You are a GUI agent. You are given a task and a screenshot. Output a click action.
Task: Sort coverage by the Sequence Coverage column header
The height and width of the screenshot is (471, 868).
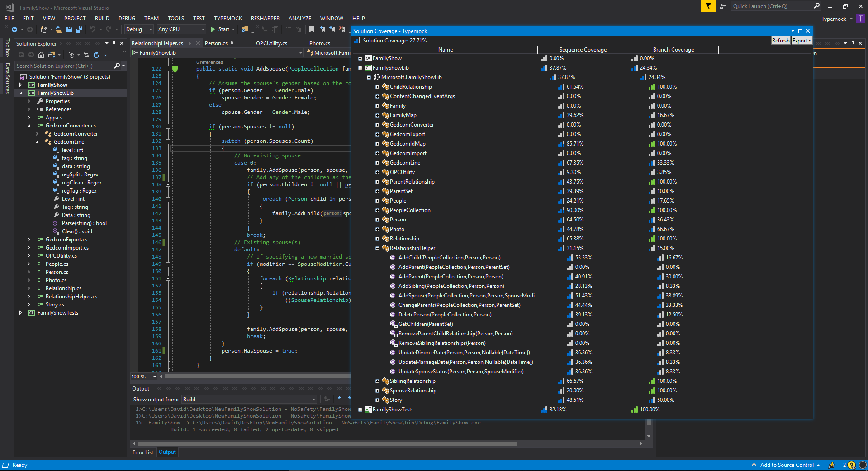point(583,50)
